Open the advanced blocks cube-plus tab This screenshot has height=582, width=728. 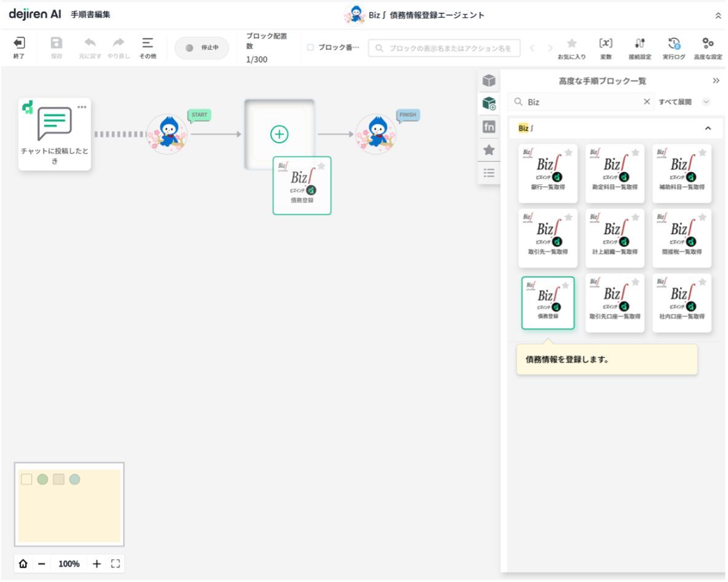[488, 103]
